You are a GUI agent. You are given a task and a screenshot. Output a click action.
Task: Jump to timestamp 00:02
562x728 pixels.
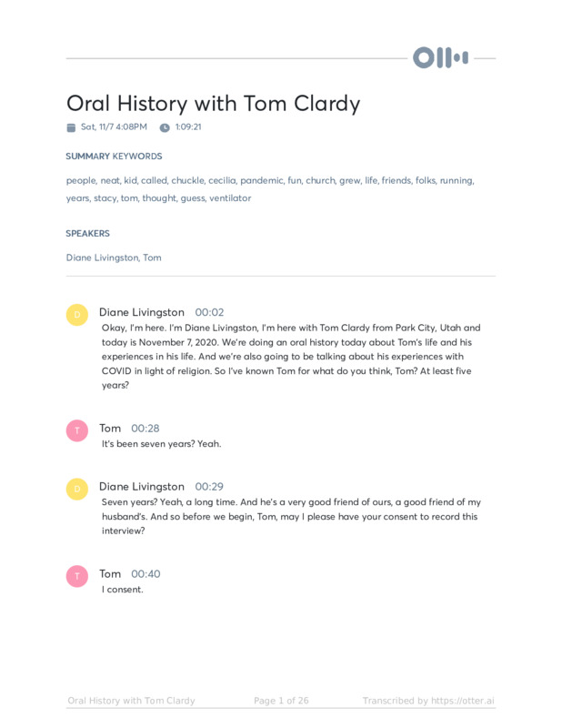[x=209, y=312]
